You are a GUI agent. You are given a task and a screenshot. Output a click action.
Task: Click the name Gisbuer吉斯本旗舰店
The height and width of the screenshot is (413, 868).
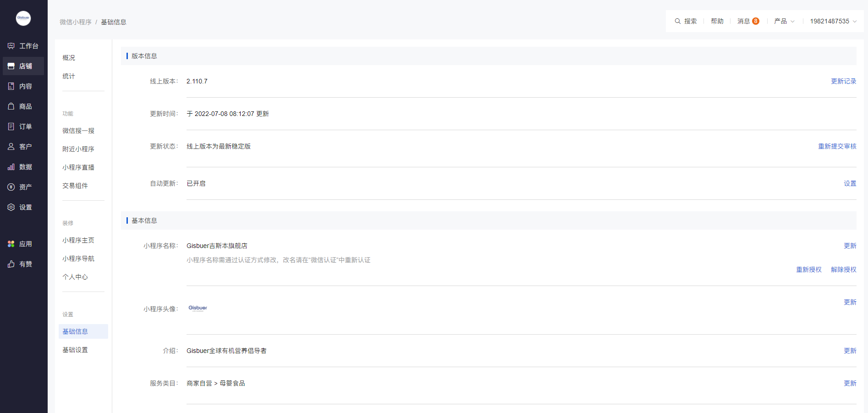[x=217, y=246]
